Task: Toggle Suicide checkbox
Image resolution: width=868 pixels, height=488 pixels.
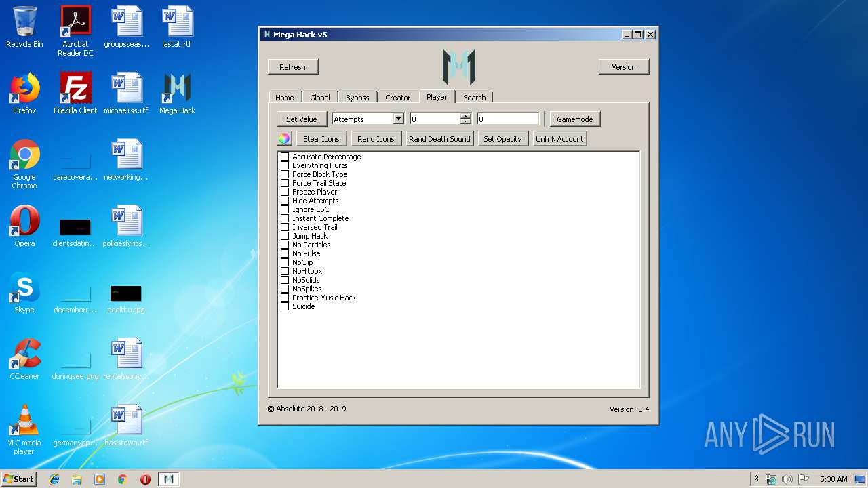Action: 285,306
